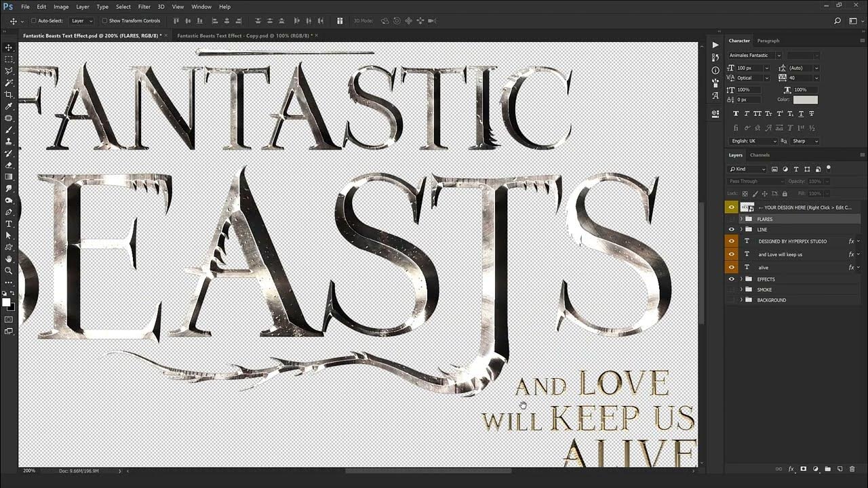Switch to the Channels tab

[x=759, y=155]
